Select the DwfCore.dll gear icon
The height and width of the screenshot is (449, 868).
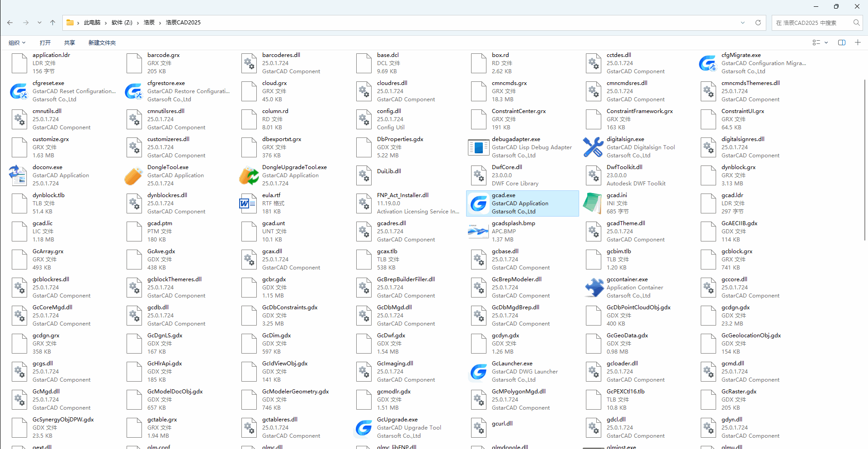[478, 175]
